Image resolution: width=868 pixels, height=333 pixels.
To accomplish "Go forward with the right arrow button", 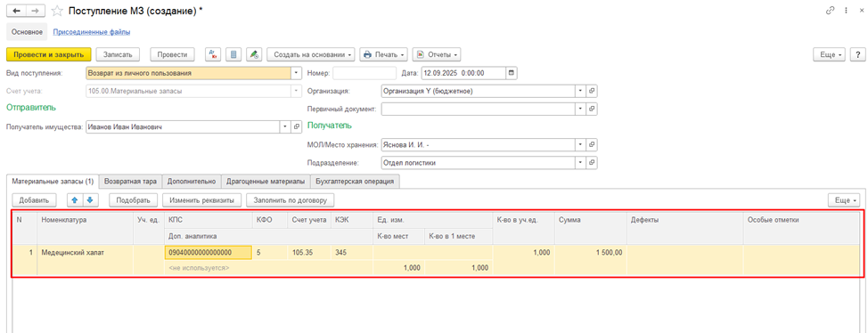I will pyautogui.click(x=35, y=11).
